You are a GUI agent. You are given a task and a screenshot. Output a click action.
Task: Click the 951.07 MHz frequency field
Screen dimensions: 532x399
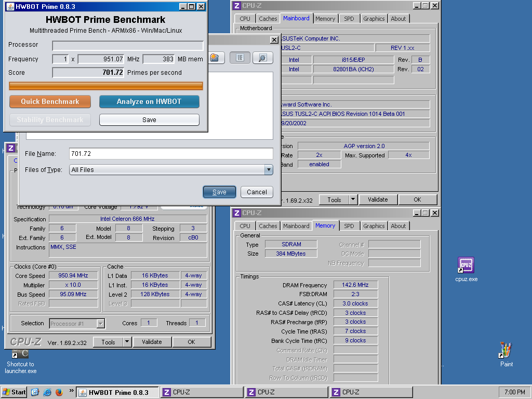(101, 59)
